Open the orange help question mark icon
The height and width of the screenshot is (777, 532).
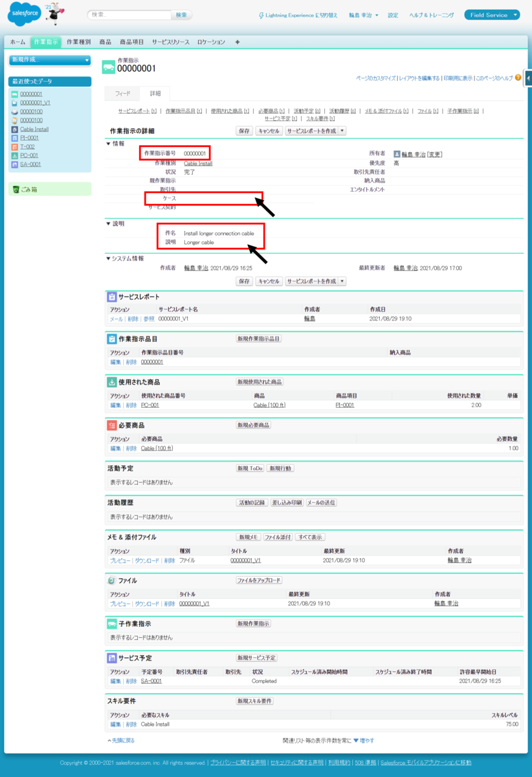[x=518, y=78]
